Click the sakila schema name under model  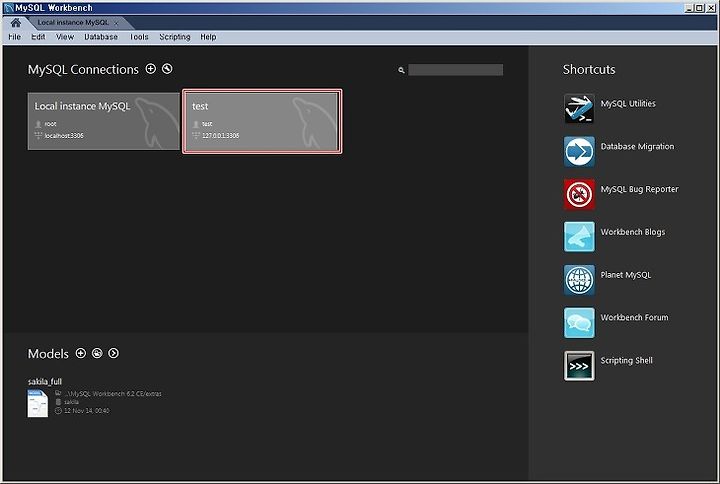71,402
